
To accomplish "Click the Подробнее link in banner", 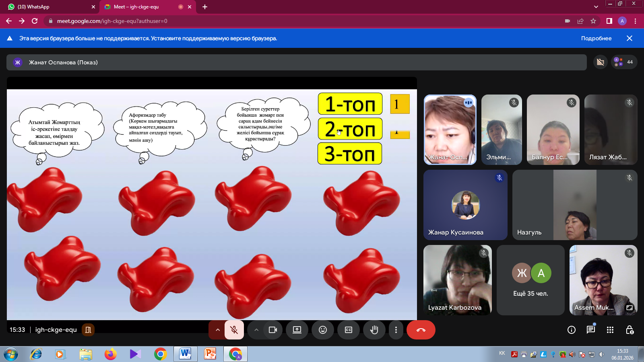I will pos(596,38).
